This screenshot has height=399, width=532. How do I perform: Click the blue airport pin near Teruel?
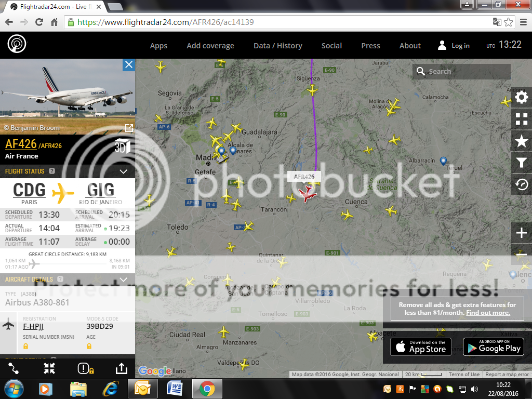point(443,161)
